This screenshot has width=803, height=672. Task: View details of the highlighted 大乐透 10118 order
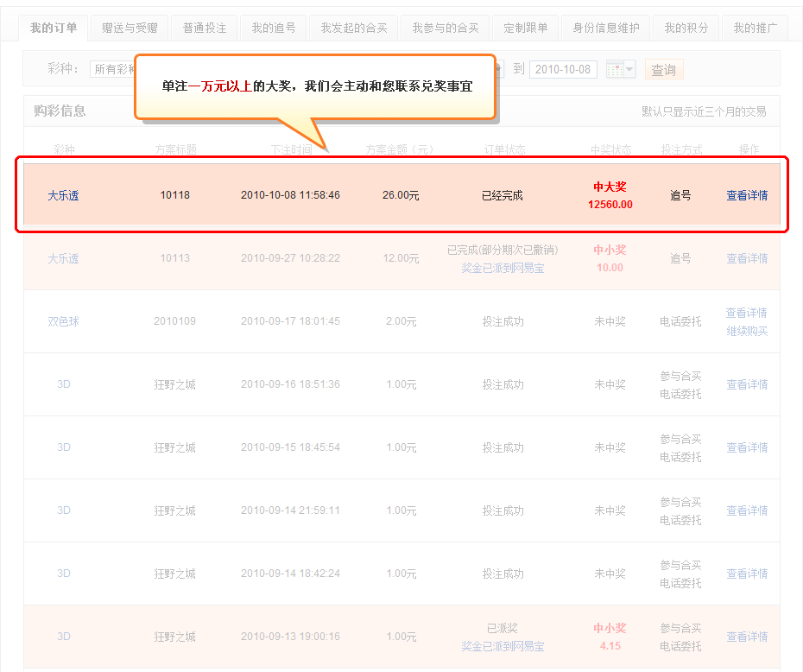(746, 194)
